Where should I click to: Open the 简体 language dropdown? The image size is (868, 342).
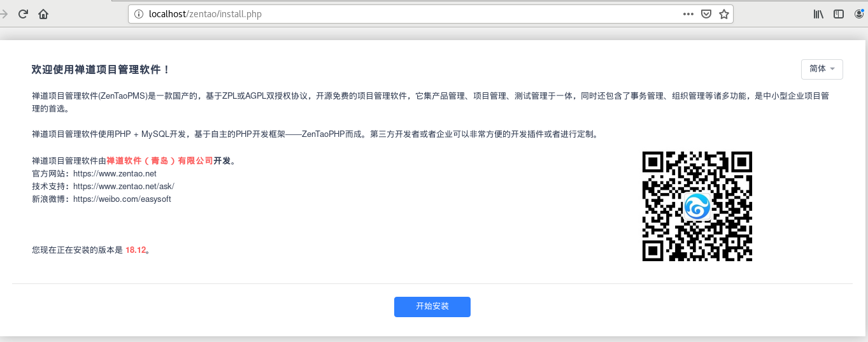(822, 69)
